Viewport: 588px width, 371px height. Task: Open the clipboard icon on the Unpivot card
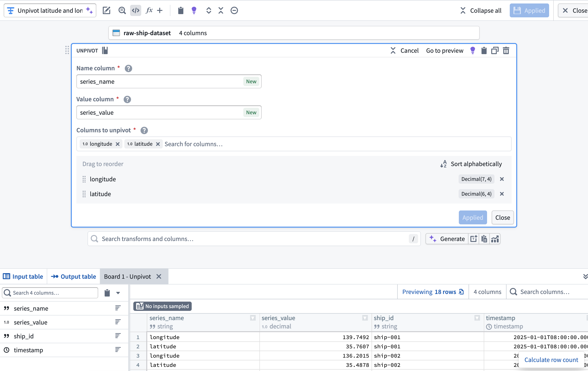click(484, 50)
